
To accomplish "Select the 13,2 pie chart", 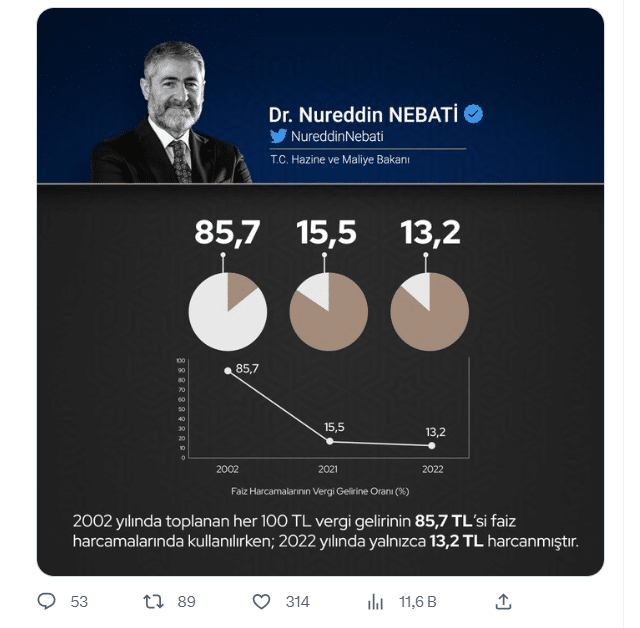I will click(x=429, y=312).
